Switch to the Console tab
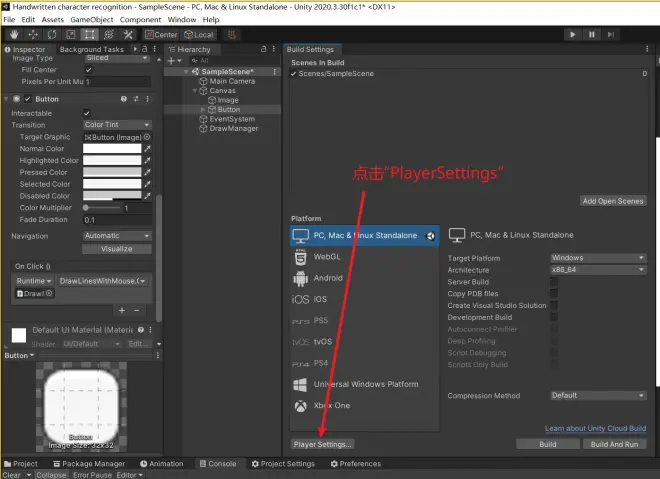Screen dimensions: 660x479 218,463
